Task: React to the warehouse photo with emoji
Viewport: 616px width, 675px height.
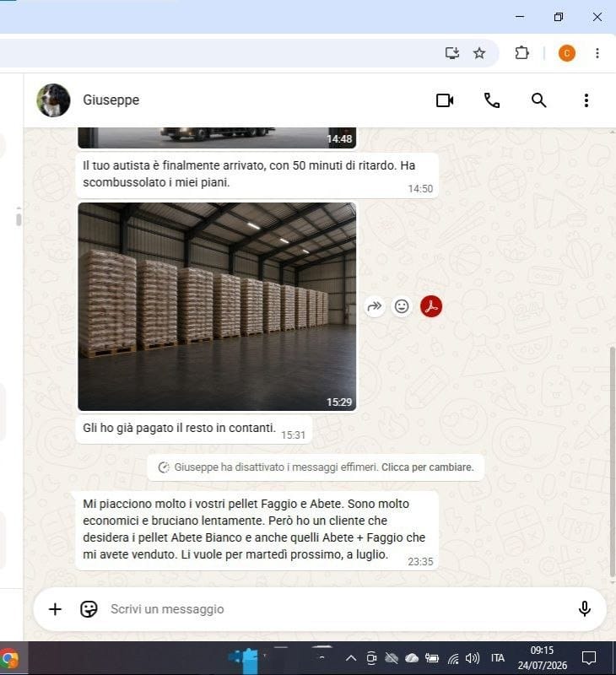Action: [x=402, y=306]
